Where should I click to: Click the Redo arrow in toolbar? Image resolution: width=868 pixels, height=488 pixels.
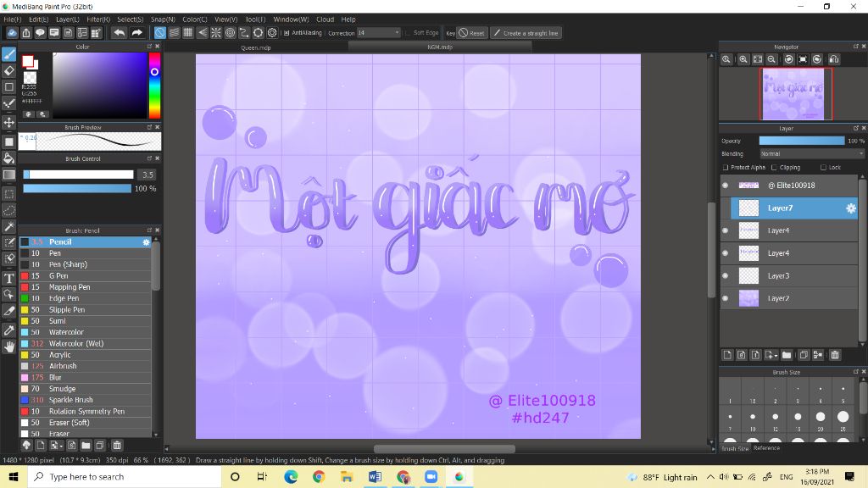(136, 33)
